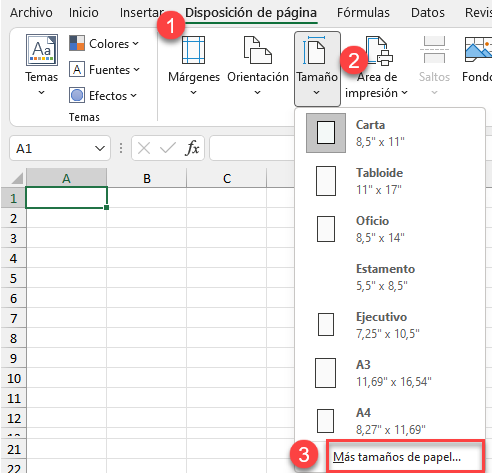The height and width of the screenshot is (473, 492).
Task: Click the Fondo background image icon
Action: [479, 50]
